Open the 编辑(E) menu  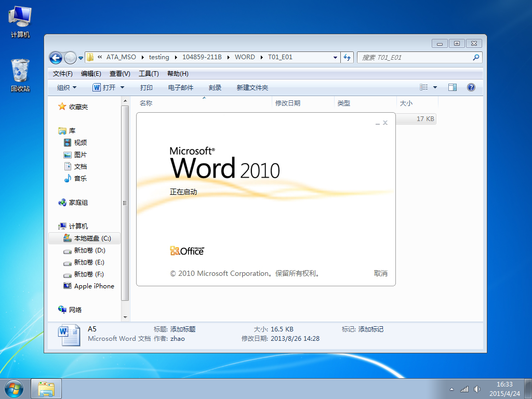pos(91,74)
